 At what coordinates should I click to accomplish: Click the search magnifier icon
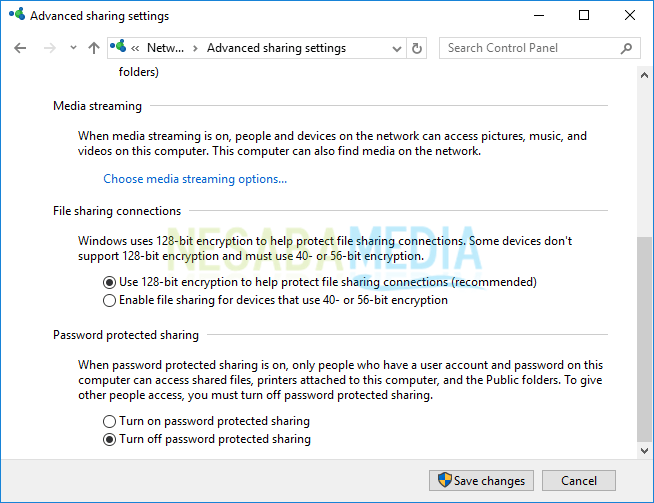(x=626, y=48)
